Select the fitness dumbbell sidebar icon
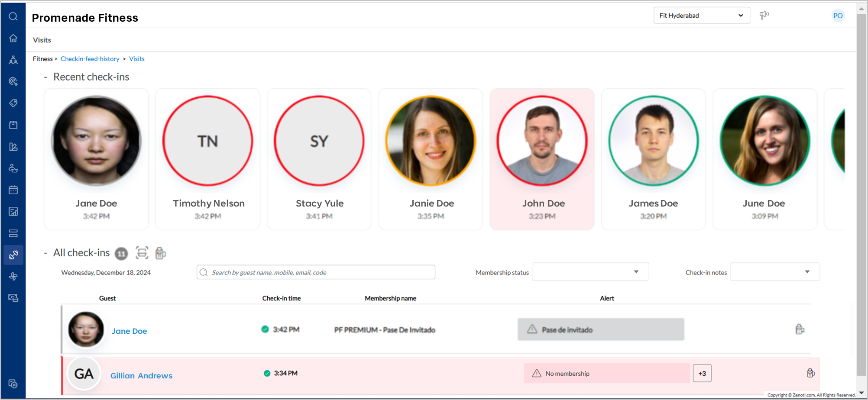This screenshot has height=400, width=868. coord(13,255)
